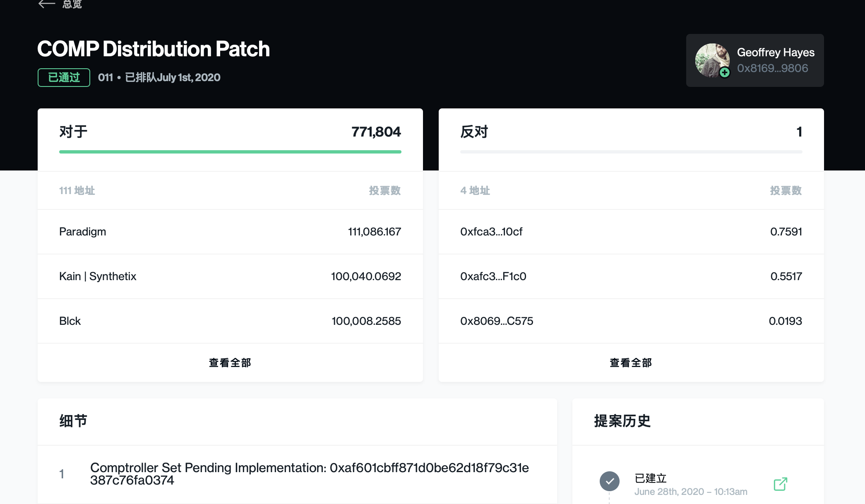Open external link for 已建立 event

[780, 484]
